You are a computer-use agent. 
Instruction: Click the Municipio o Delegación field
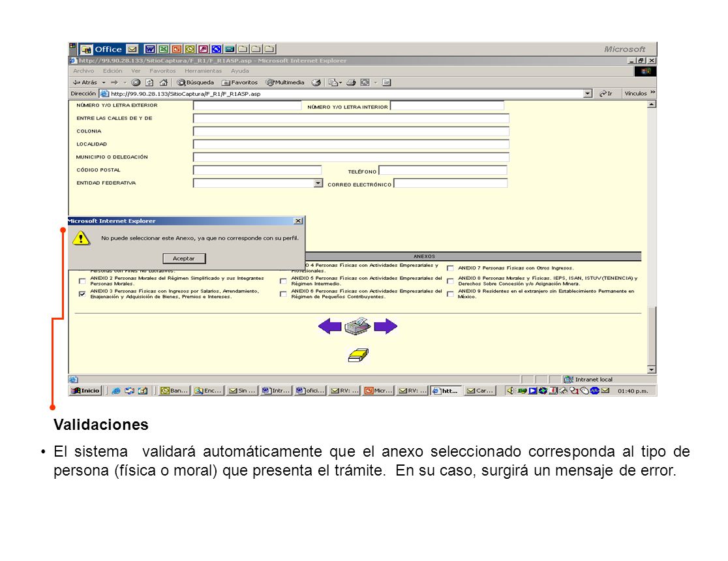351,157
